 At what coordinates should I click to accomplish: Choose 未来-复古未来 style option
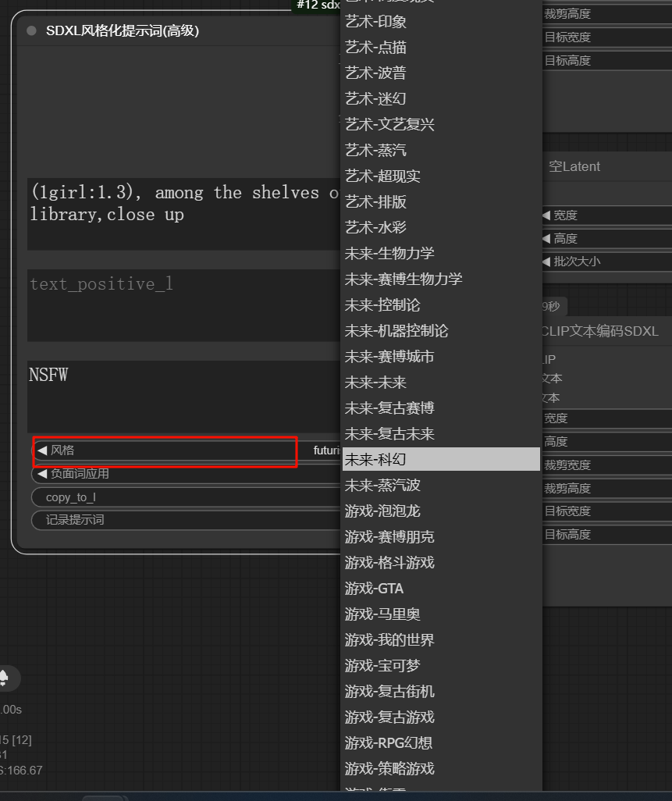[441, 434]
